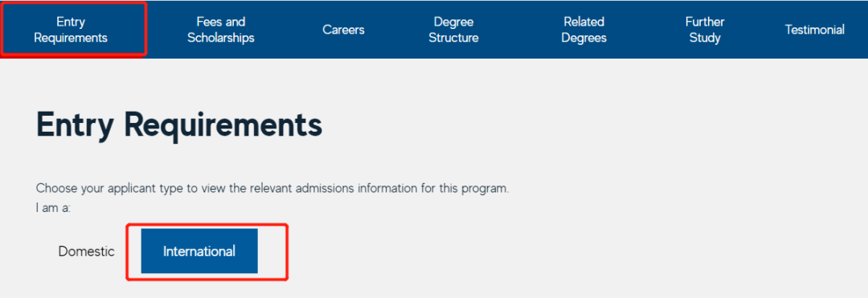868x298 pixels.
Task: Switch to Fees and Scholarships tab
Action: pos(220,30)
